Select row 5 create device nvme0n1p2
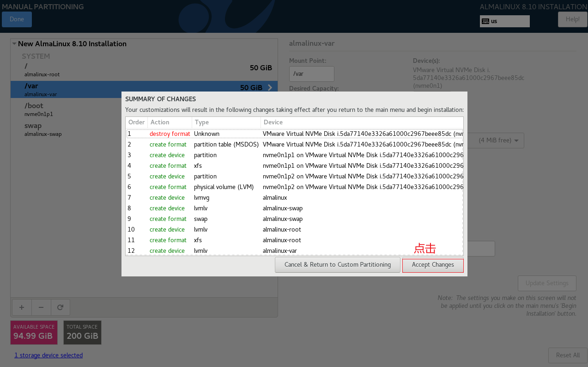 coord(295,176)
